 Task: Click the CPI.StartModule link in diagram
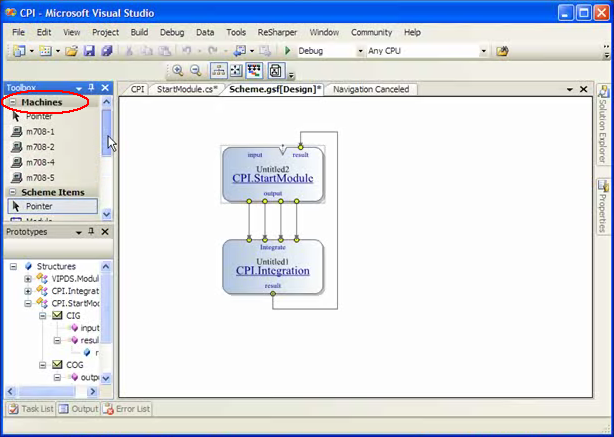273,179
